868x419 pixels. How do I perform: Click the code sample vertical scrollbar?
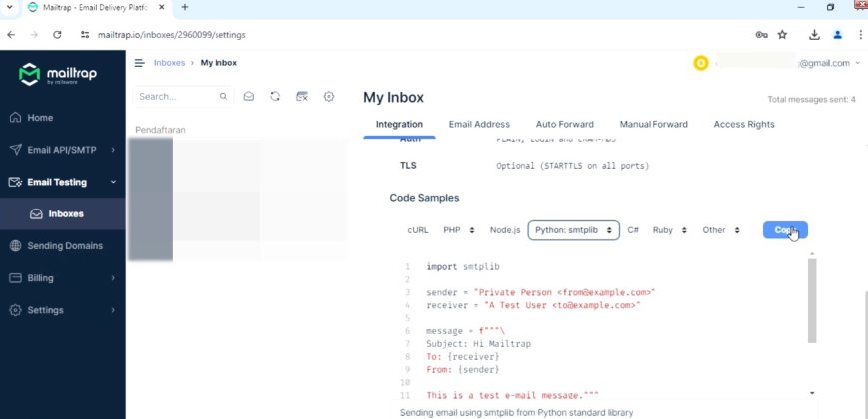point(812,301)
